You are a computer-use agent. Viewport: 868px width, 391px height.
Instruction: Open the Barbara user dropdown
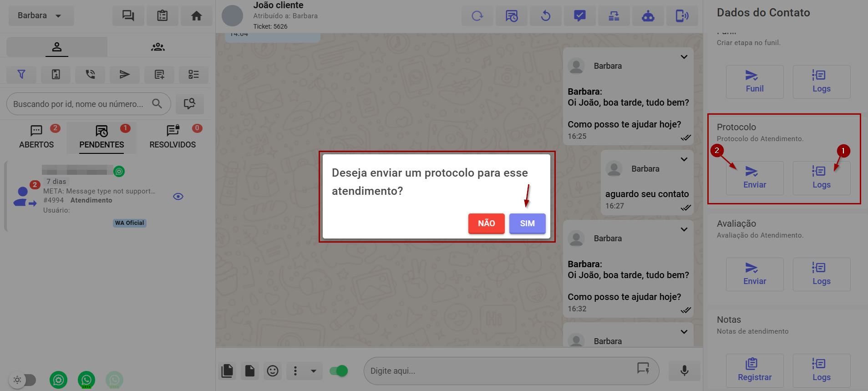[x=41, y=15]
